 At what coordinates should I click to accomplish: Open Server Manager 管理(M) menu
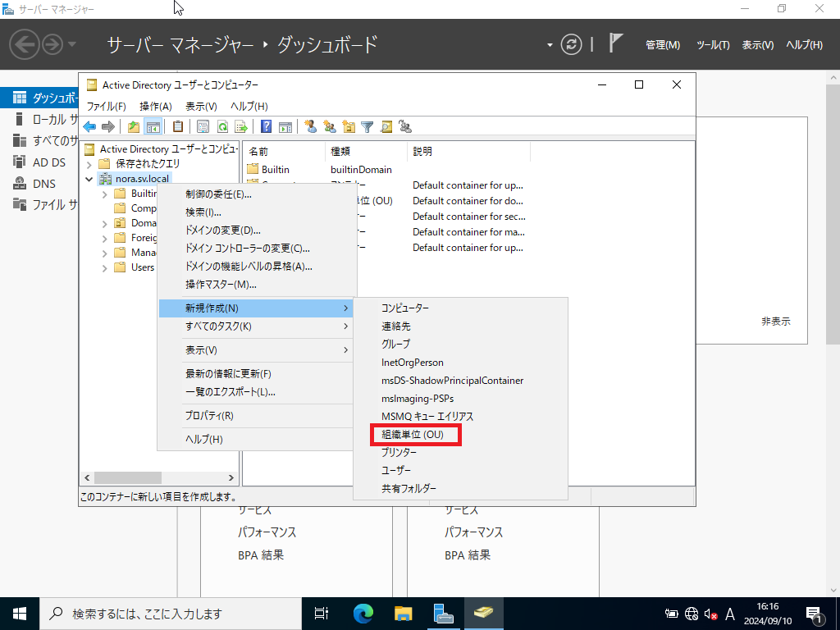[663, 45]
